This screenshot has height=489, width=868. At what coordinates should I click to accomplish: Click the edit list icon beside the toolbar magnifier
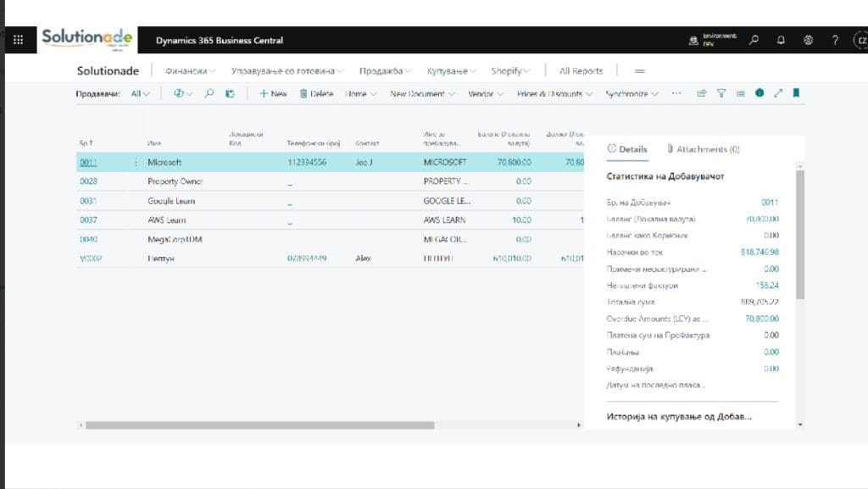[230, 93]
